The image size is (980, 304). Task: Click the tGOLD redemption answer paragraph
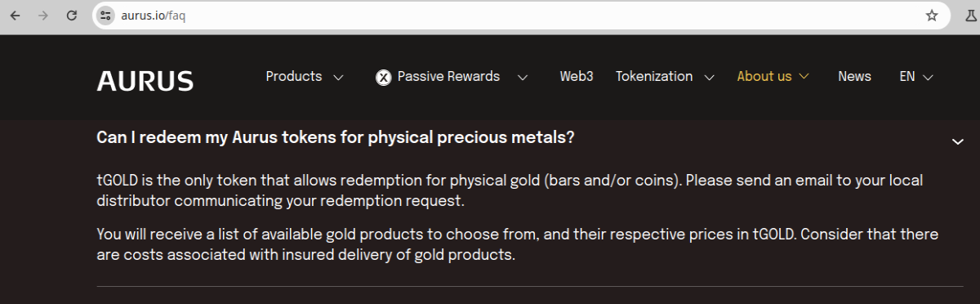510,190
